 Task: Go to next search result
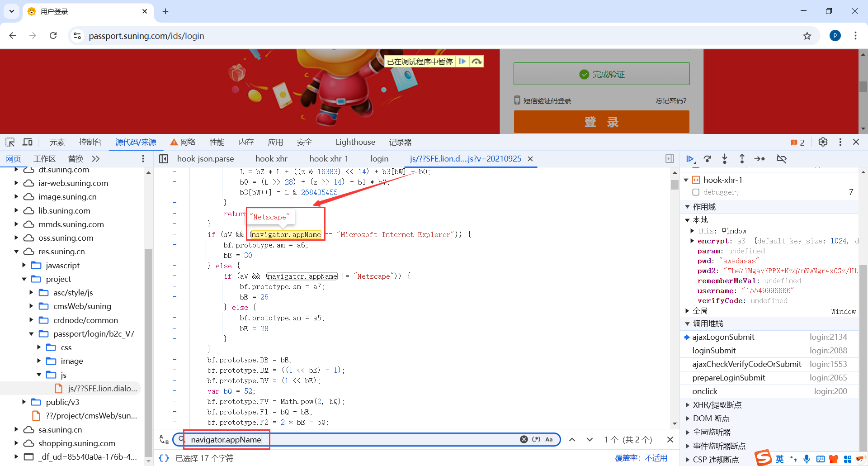tap(590, 439)
